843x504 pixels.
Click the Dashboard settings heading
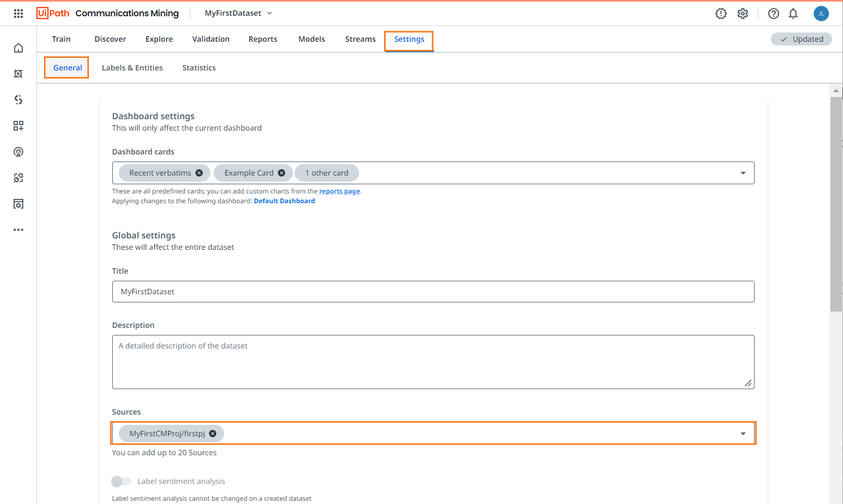point(154,116)
